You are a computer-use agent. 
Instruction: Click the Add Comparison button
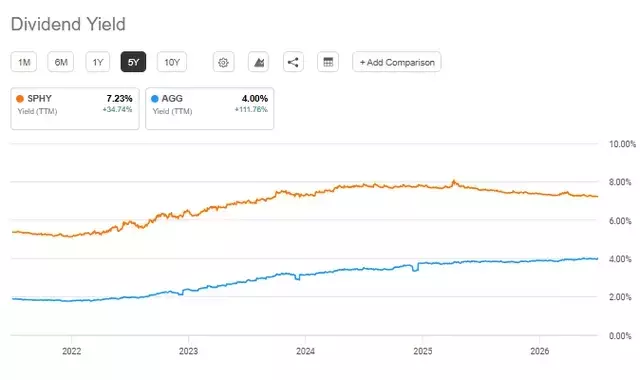click(x=397, y=62)
